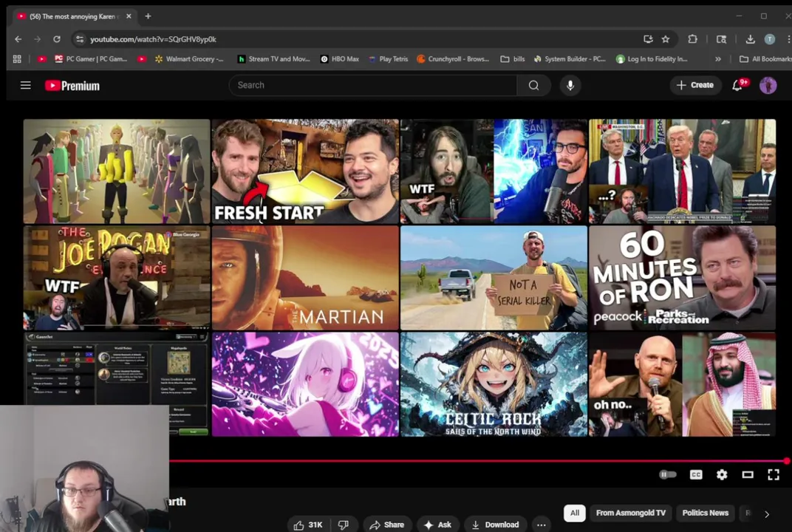Go back with browser back arrow
This screenshot has height=532, width=792.
[x=18, y=39]
